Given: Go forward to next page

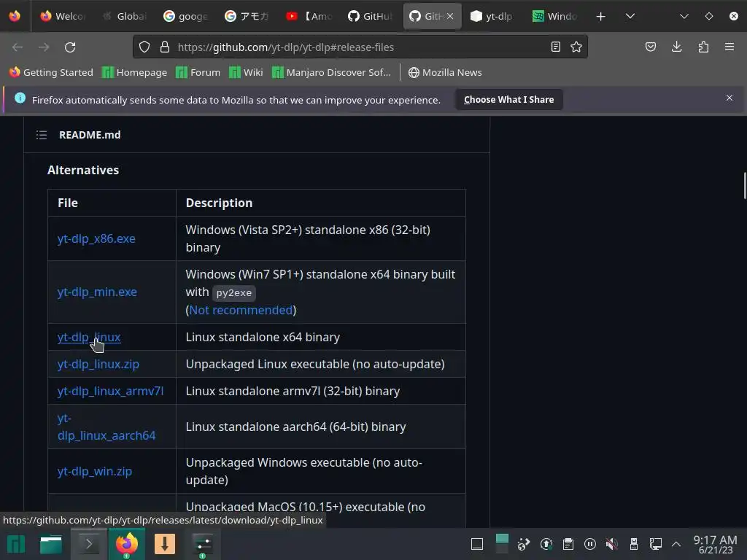Looking at the screenshot, I should 44,47.
